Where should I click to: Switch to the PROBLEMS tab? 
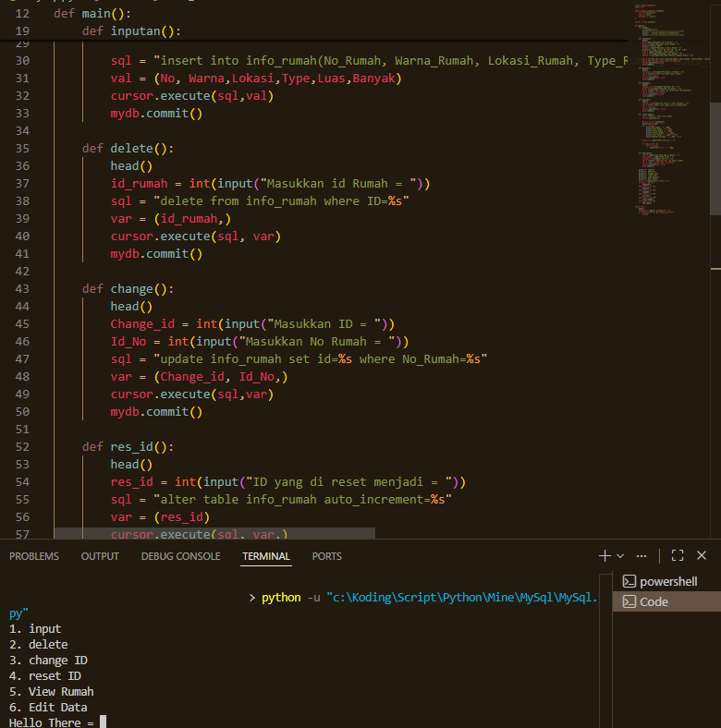coord(34,556)
